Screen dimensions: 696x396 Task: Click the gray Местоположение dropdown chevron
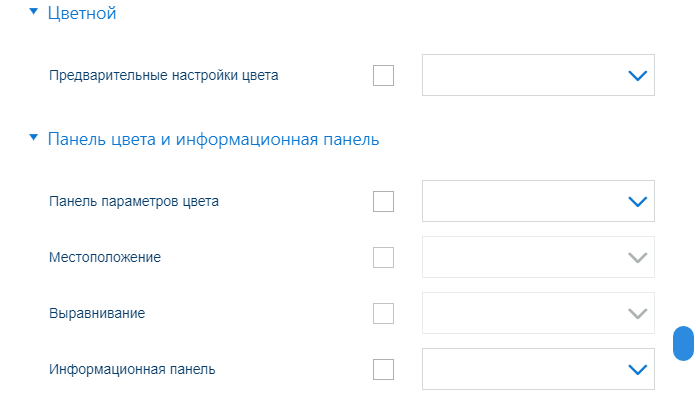[637, 257]
